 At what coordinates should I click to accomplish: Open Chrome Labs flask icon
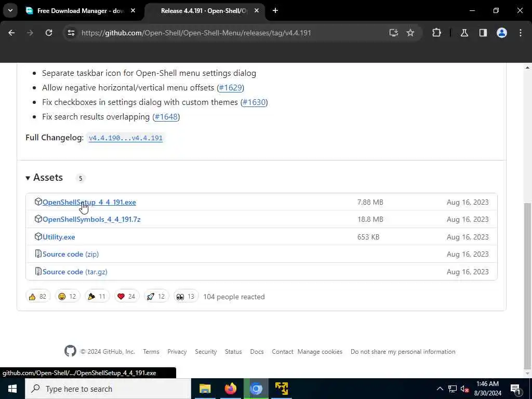click(x=464, y=33)
